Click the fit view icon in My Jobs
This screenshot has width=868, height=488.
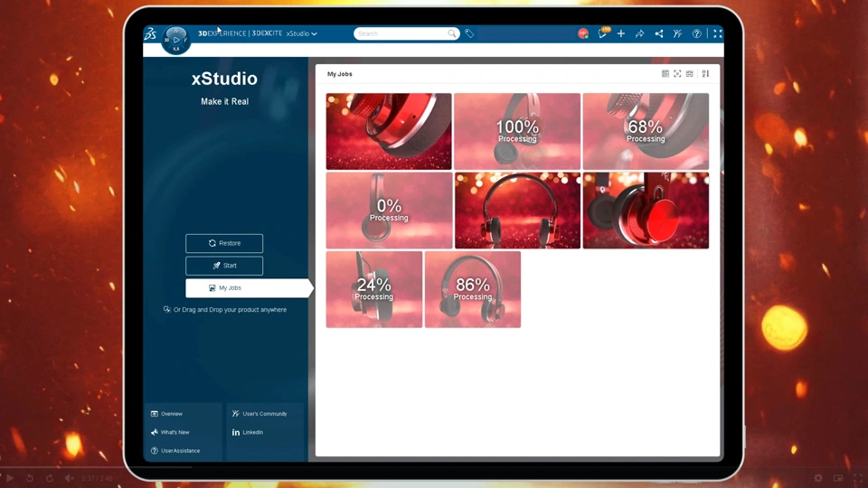pyautogui.click(x=677, y=73)
